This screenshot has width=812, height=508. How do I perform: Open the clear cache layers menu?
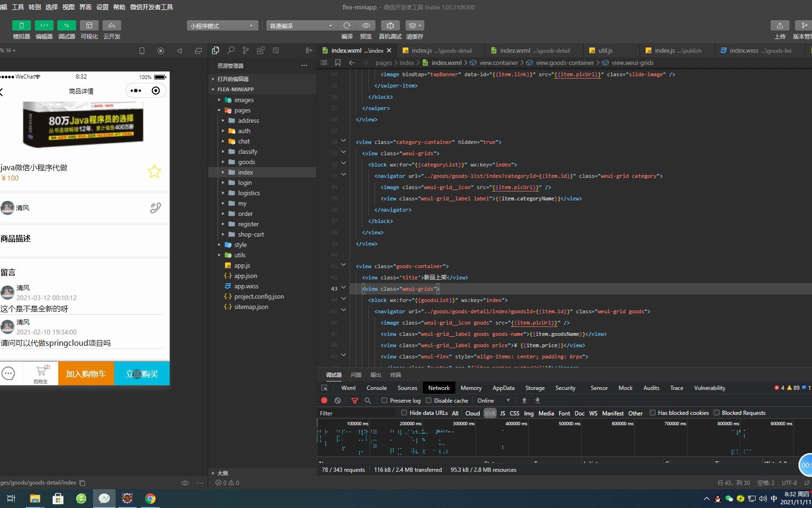click(x=414, y=25)
